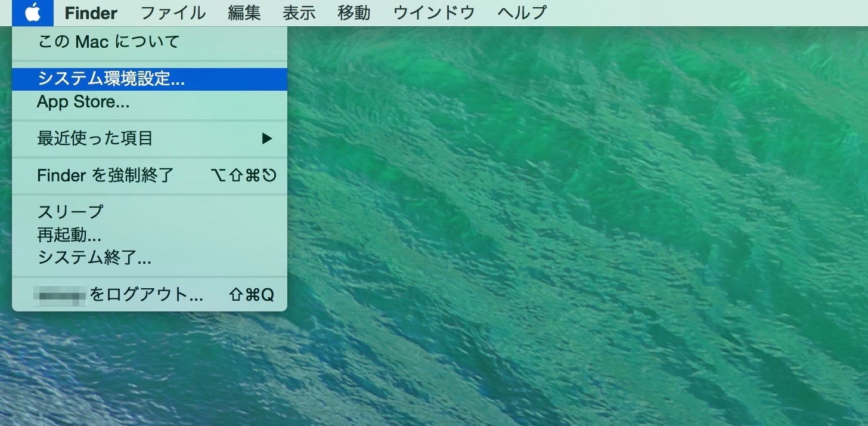Image resolution: width=868 pixels, height=426 pixels.
Task: Open the 編集 menu
Action: click(244, 13)
